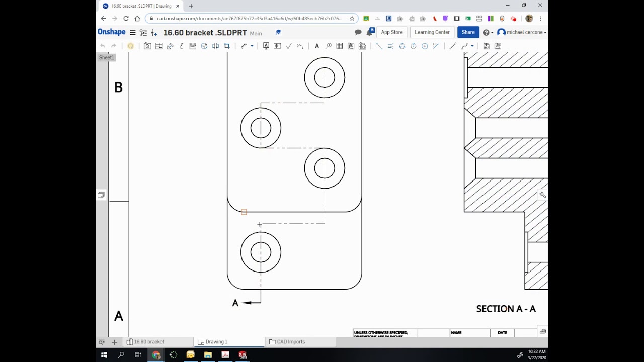Select the checkmark inspection symbol tool
The width and height of the screenshot is (644, 362).
coord(289,46)
